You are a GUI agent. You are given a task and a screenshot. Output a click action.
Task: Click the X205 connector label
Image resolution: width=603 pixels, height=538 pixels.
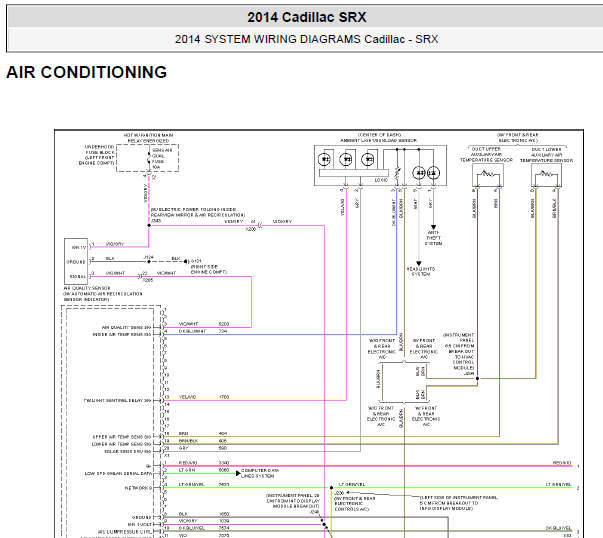(x=148, y=280)
